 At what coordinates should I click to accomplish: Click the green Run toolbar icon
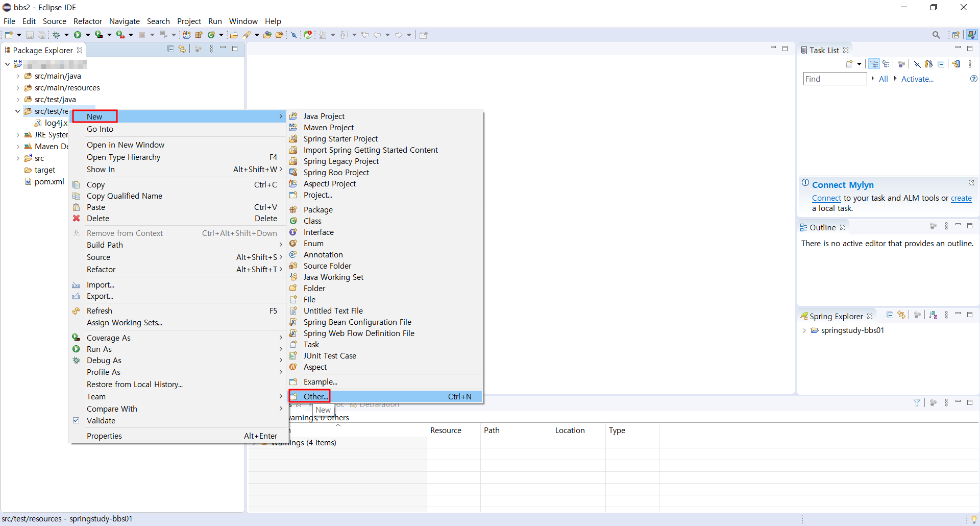pos(78,35)
